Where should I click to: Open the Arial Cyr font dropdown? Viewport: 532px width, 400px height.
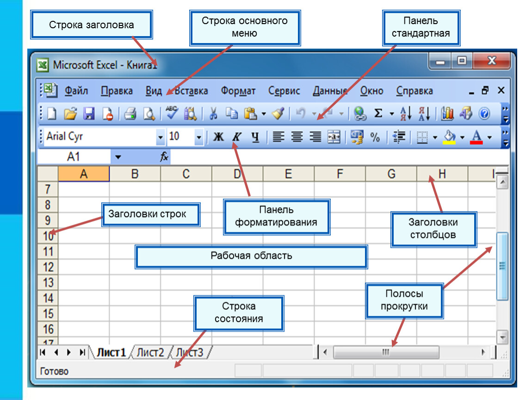(x=160, y=137)
